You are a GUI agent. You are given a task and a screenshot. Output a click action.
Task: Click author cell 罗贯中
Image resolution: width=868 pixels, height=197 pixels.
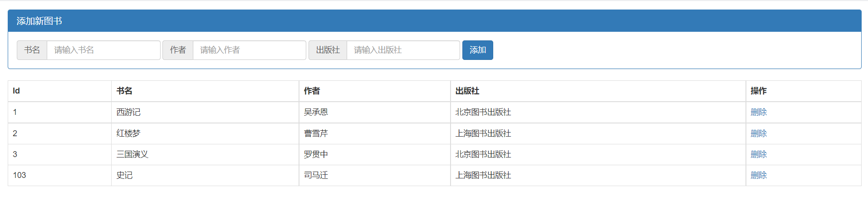click(x=375, y=154)
